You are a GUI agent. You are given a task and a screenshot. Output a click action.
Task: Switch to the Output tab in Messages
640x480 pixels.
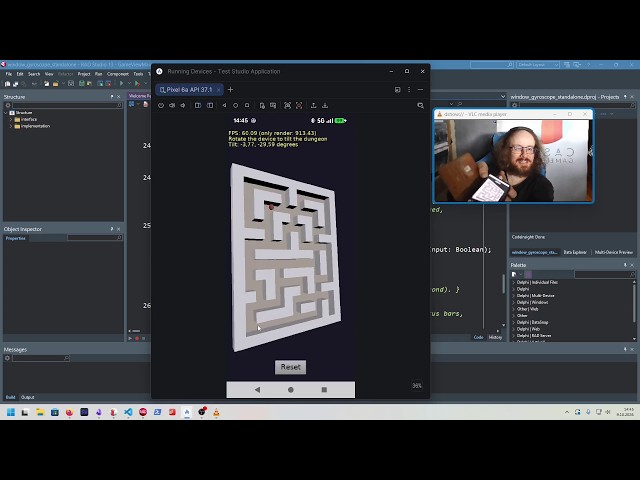coord(28,397)
